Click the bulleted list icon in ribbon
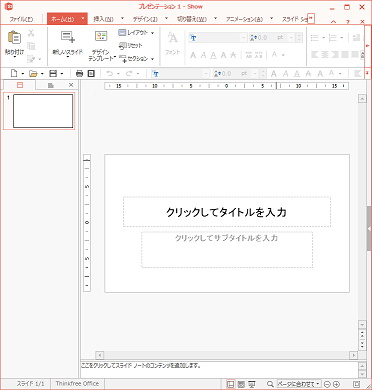372x390 pixels. click(x=315, y=38)
